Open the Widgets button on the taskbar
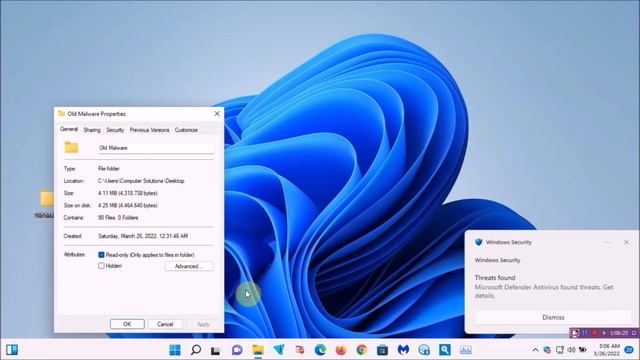Viewport: 640px width, 360px height. [x=12, y=350]
